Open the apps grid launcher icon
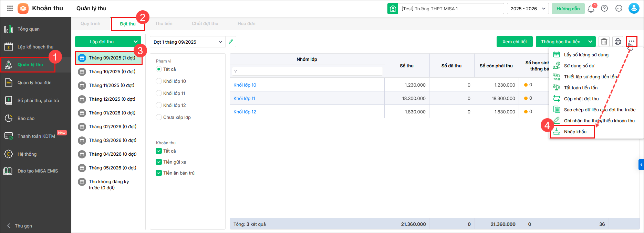Screen dimensions: 644x233 (10, 8)
